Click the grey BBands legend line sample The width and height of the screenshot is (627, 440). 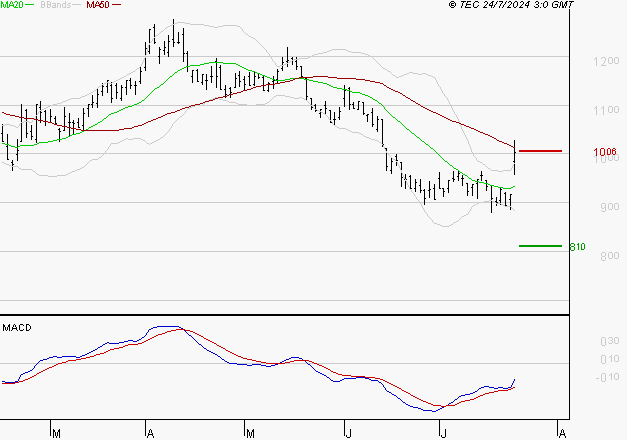(x=78, y=5)
